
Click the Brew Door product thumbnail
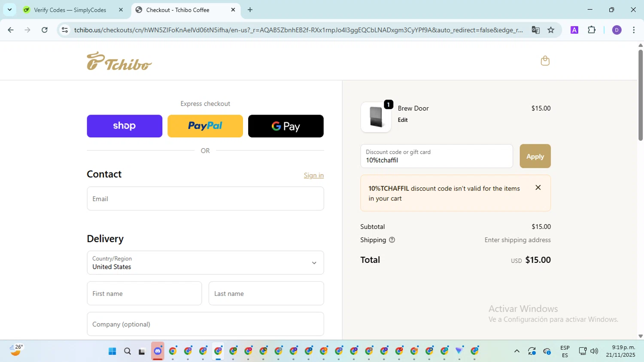coord(376,117)
